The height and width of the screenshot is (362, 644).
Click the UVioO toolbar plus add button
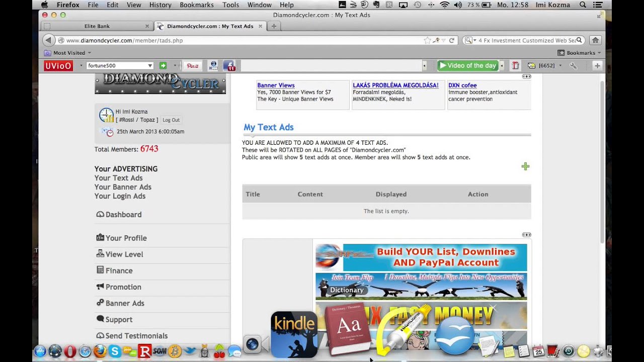pos(597,65)
